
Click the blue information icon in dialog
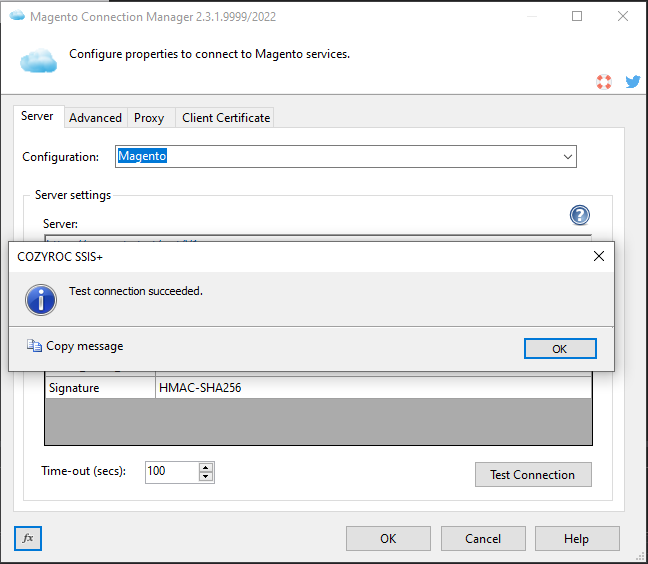[x=41, y=300]
